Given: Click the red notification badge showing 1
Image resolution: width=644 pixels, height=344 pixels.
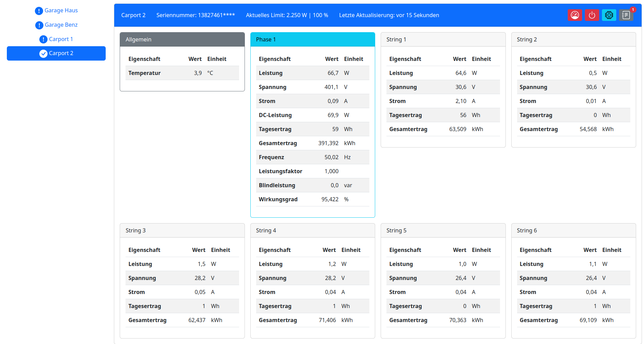Looking at the screenshot, I should (x=633, y=10).
